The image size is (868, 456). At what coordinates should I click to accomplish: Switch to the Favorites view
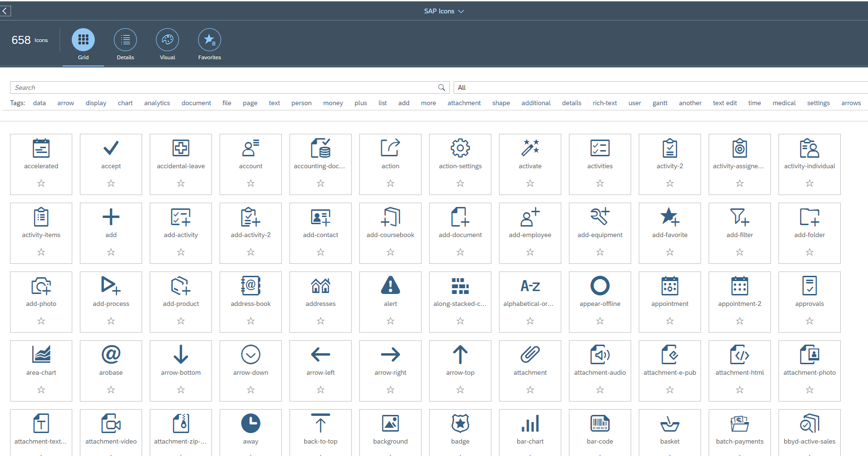[209, 44]
